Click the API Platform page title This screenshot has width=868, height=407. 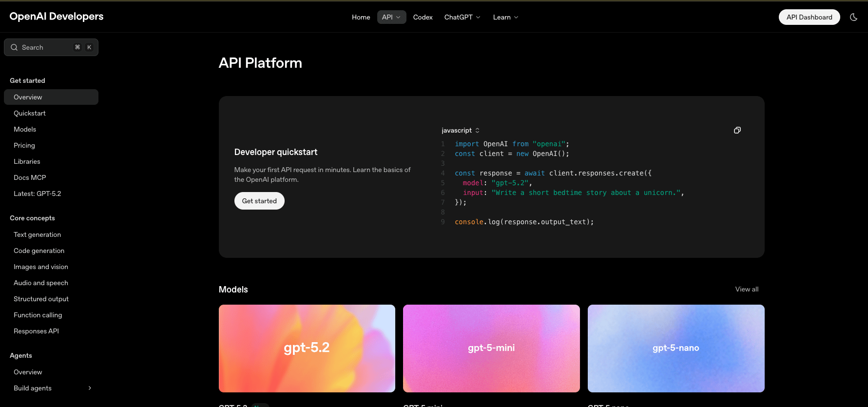(x=260, y=63)
